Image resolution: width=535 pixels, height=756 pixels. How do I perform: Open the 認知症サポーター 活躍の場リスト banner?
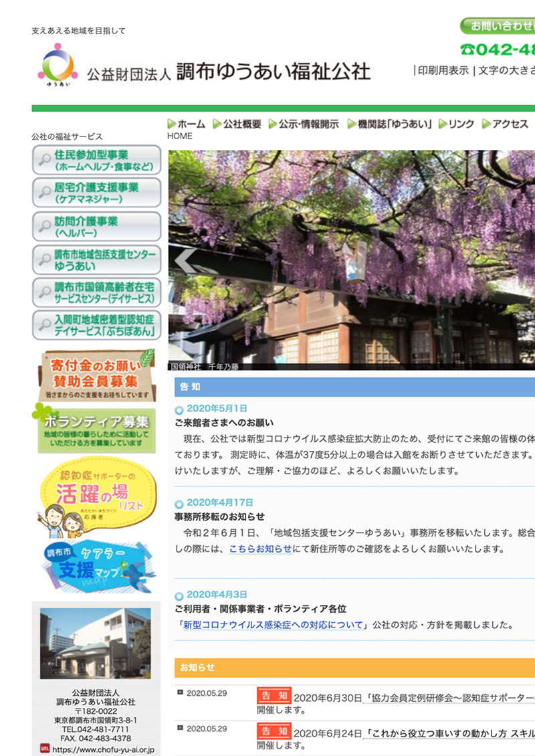tap(97, 498)
